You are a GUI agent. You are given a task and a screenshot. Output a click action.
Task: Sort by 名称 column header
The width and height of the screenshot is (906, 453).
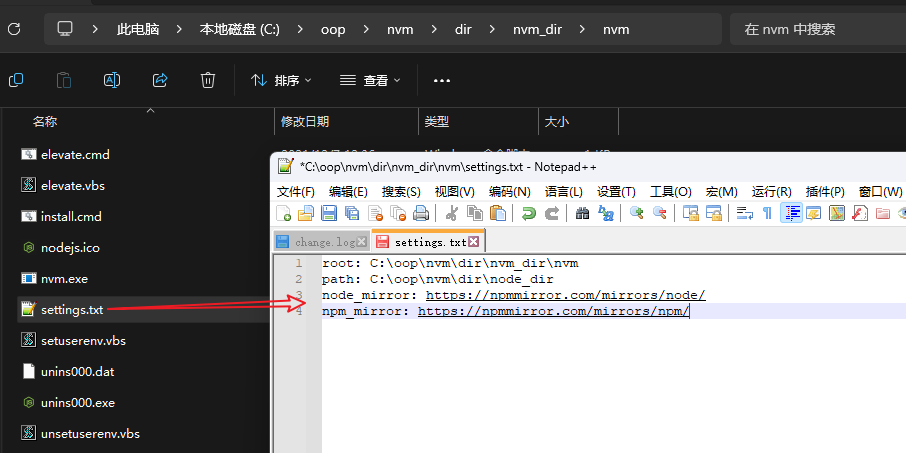tap(45, 121)
